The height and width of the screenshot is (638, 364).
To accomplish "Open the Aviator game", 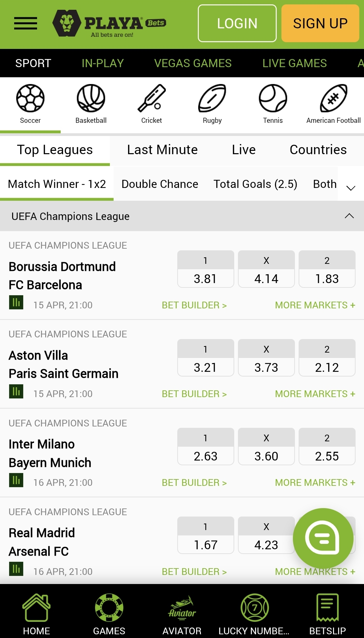I will point(182,614).
